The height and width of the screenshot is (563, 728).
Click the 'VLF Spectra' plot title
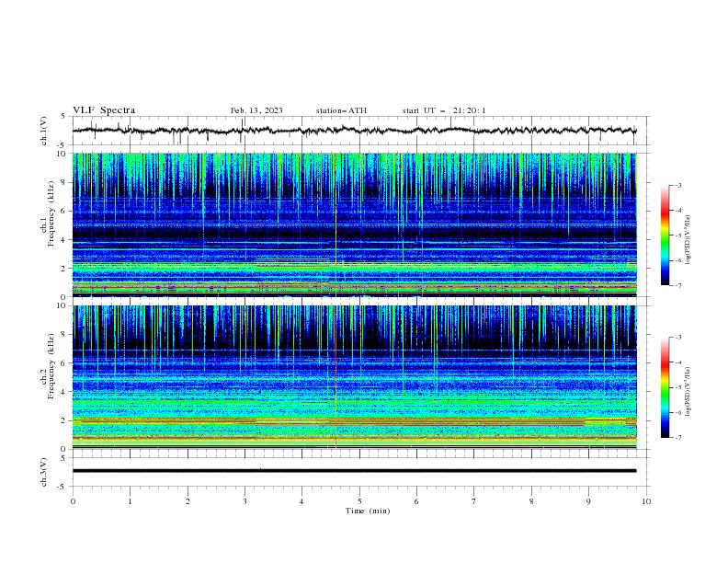[104, 110]
